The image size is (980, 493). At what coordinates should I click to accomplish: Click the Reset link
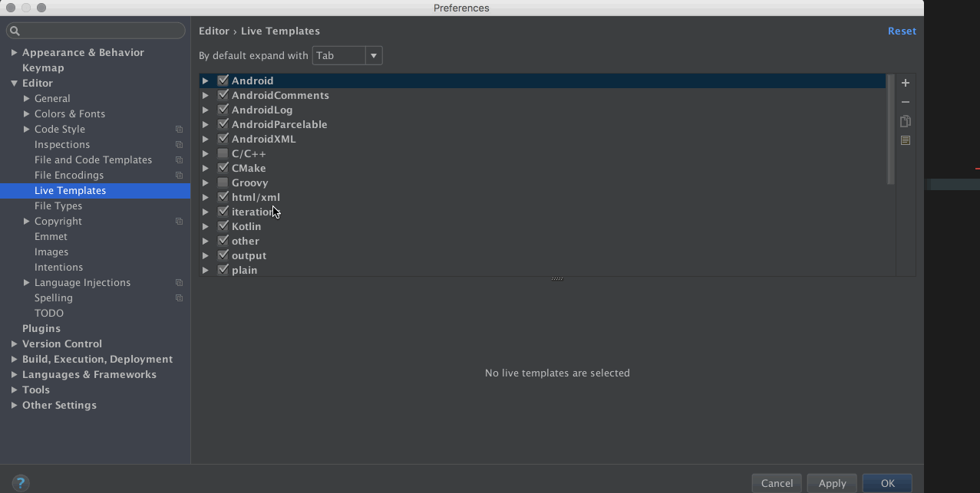pos(902,31)
